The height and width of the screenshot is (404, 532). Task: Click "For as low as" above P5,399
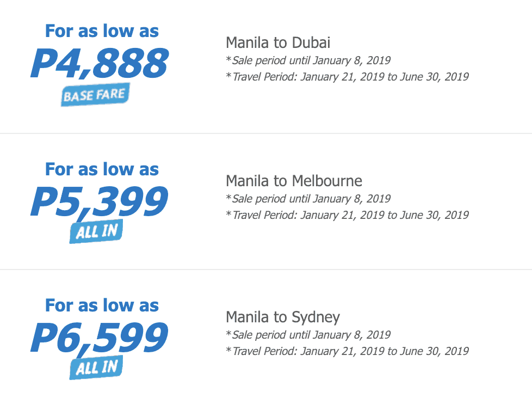(x=102, y=169)
